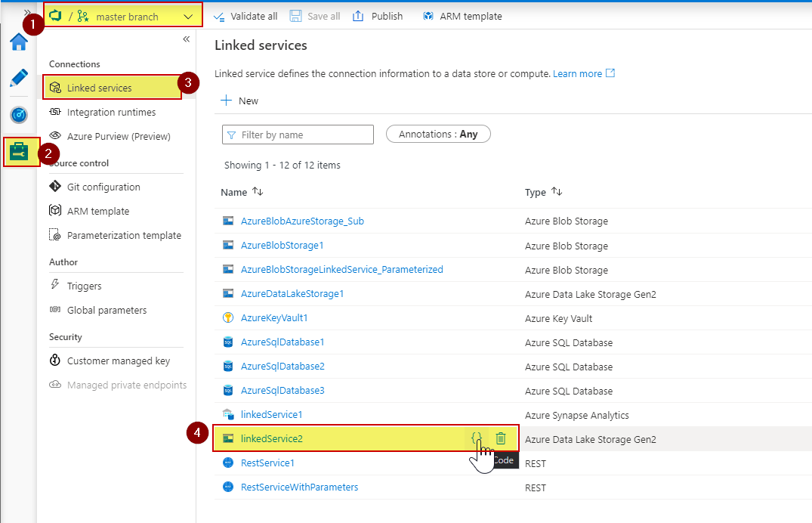Open the Manage toolbox hub

click(19, 152)
